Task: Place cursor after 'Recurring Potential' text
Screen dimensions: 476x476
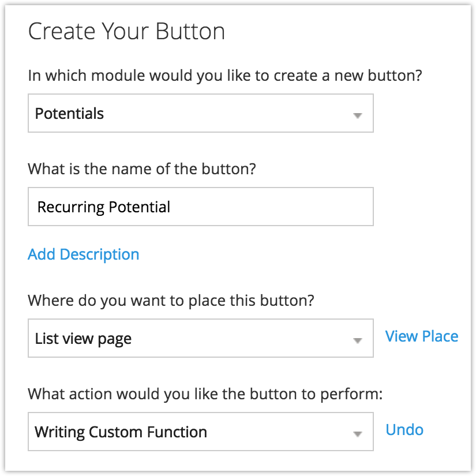Action: tap(171, 207)
